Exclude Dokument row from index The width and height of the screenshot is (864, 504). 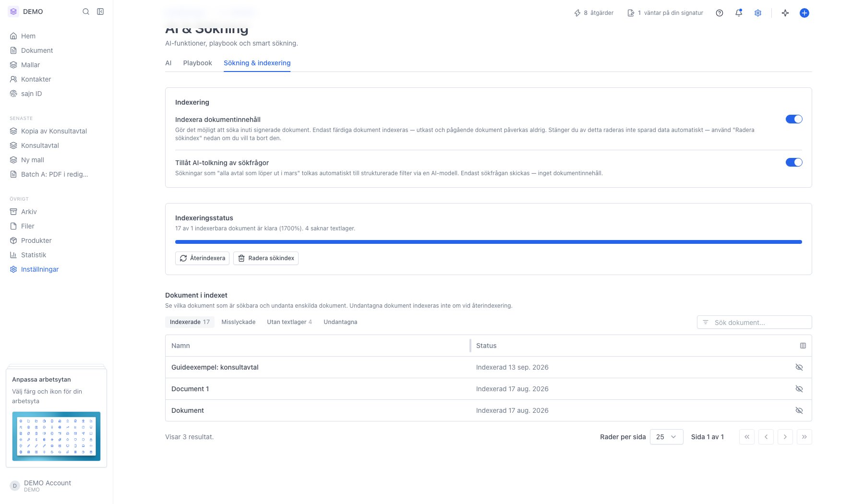(799, 410)
